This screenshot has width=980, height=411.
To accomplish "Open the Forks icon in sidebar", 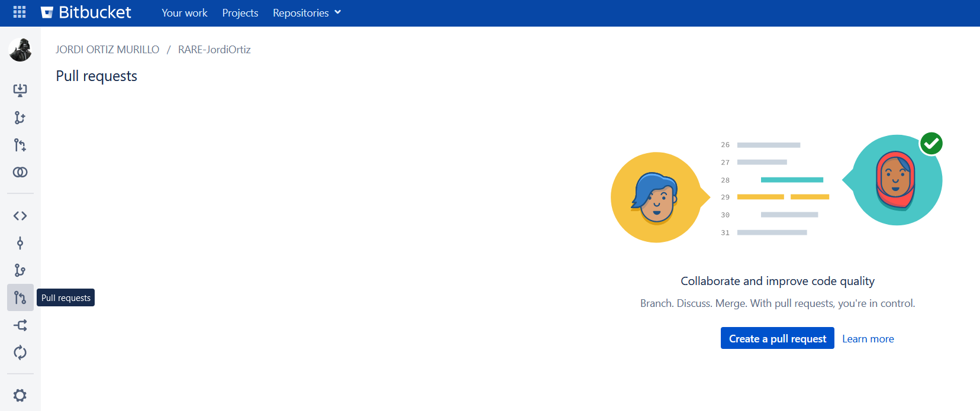I will 20,325.
